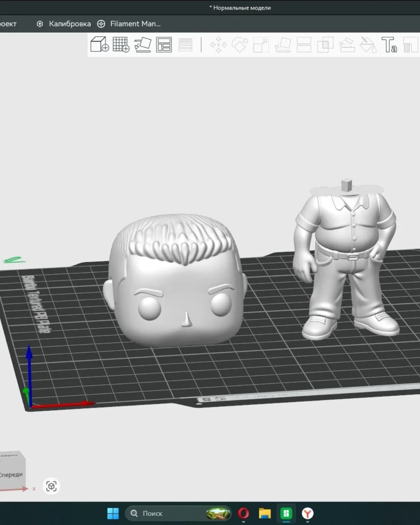Open the Mesh Boolean tool

325,45
